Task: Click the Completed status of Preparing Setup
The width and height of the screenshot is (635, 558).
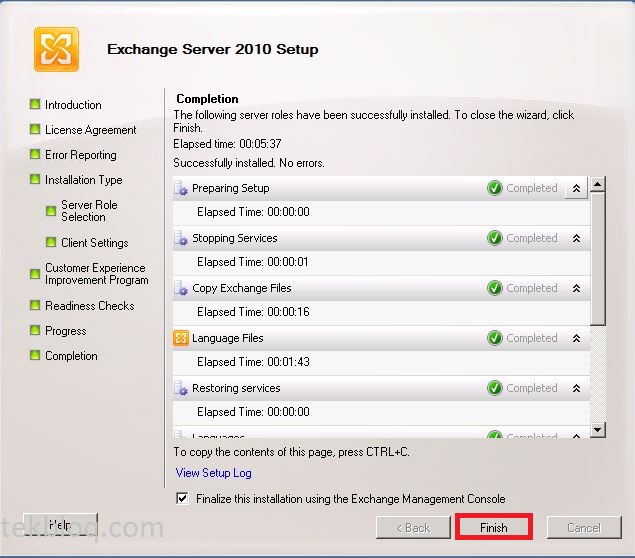Action: (x=532, y=188)
